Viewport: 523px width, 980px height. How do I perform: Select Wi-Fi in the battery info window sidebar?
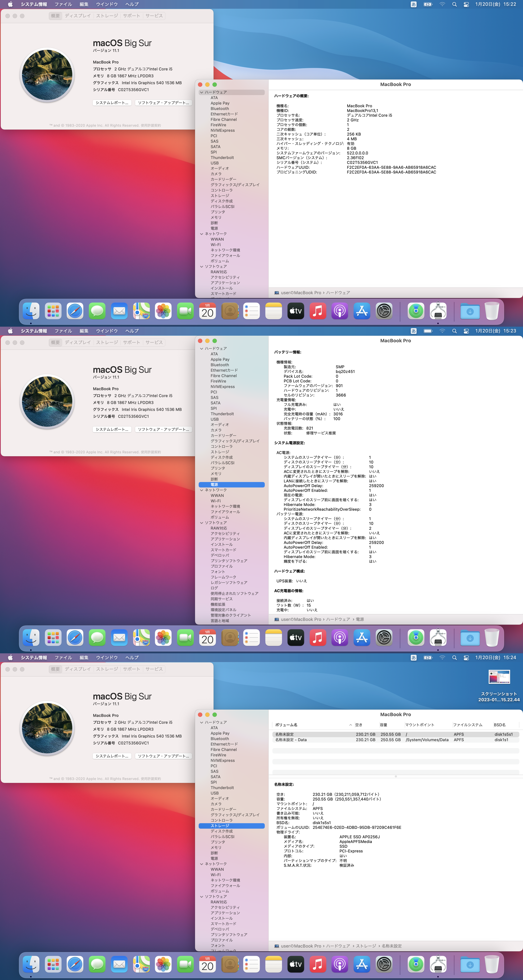pyautogui.click(x=215, y=501)
